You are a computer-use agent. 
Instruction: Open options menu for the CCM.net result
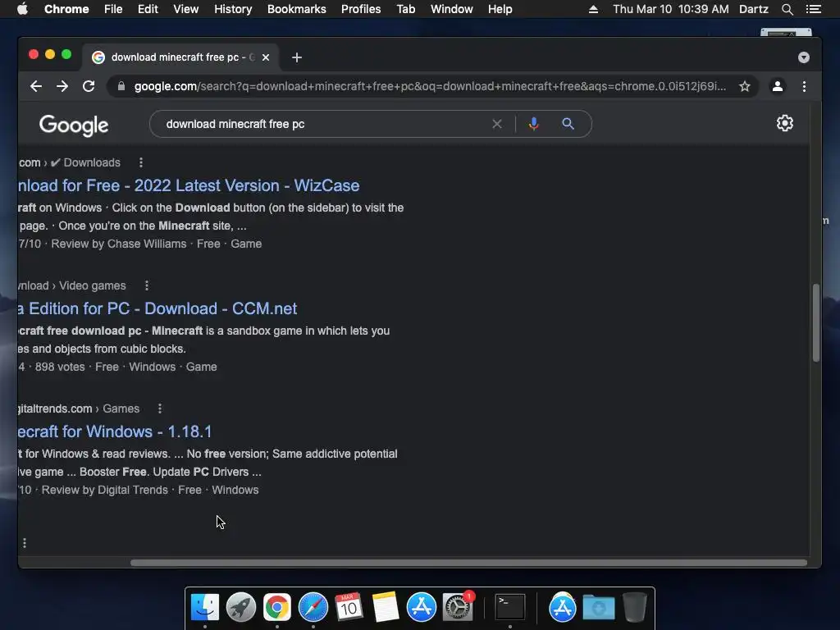147,285
